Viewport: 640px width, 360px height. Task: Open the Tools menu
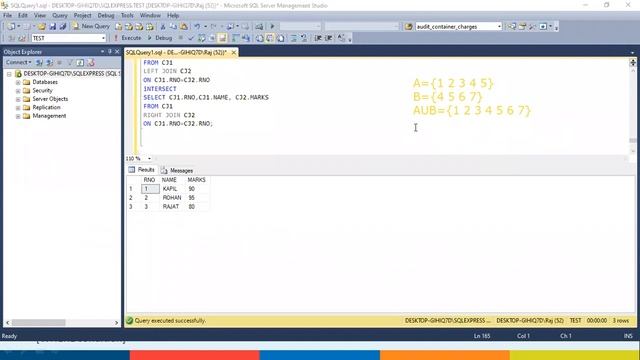127,16
